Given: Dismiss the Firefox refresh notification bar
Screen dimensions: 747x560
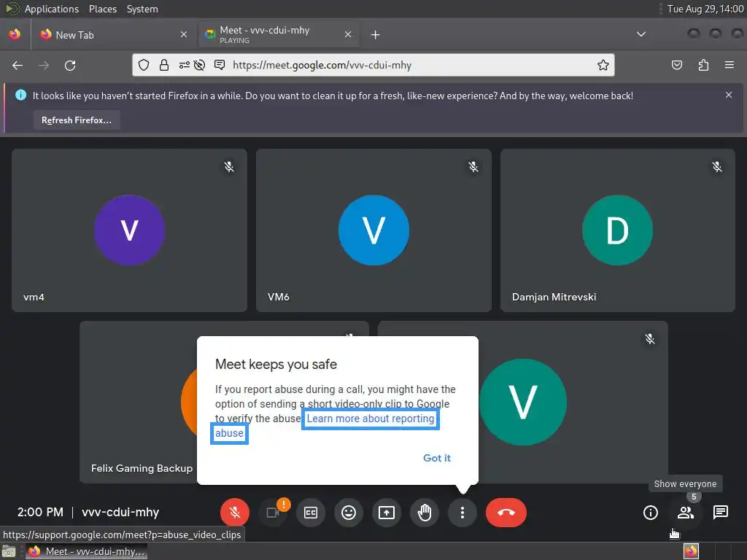Looking at the screenshot, I should pyautogui.click(x=729, y=96).
